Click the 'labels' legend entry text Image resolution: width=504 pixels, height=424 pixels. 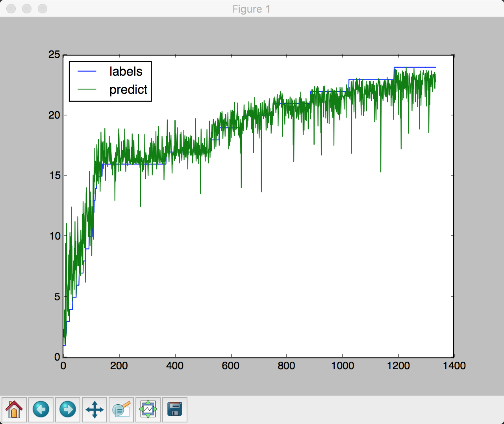pos(126,71)
